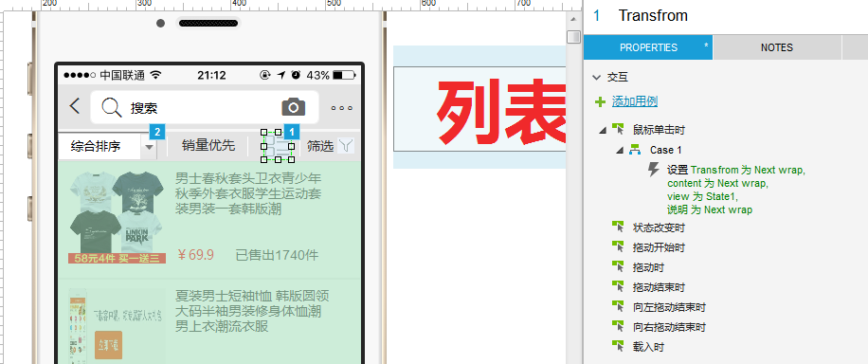The image size is (868, 364).
Task: Select the 销量优先 sort tab
Action: (208, 146)
